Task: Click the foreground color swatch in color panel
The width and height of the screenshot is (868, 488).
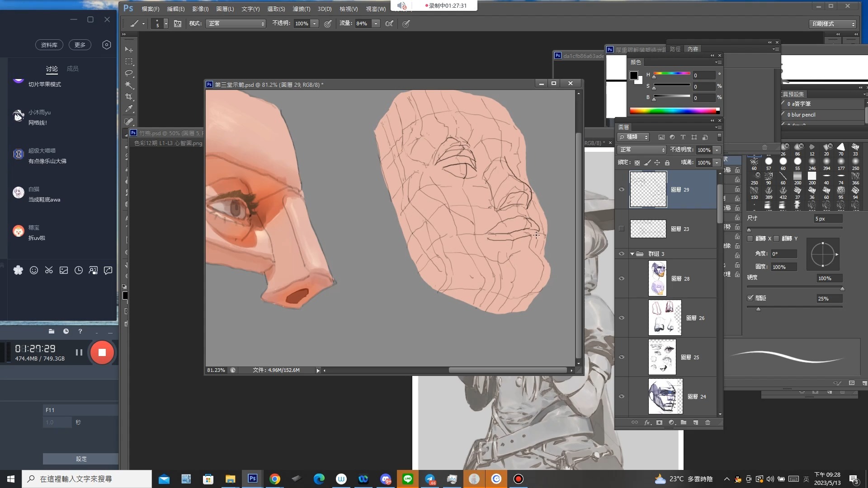Action: click(x=634, y=75)
